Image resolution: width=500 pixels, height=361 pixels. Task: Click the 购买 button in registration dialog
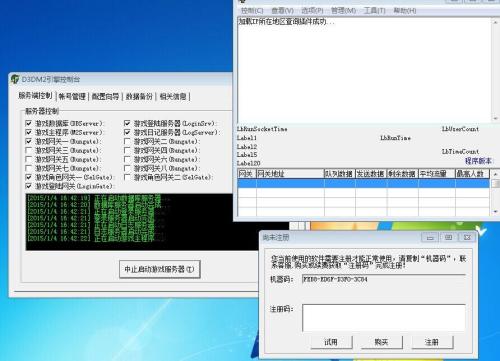(382, 342)
